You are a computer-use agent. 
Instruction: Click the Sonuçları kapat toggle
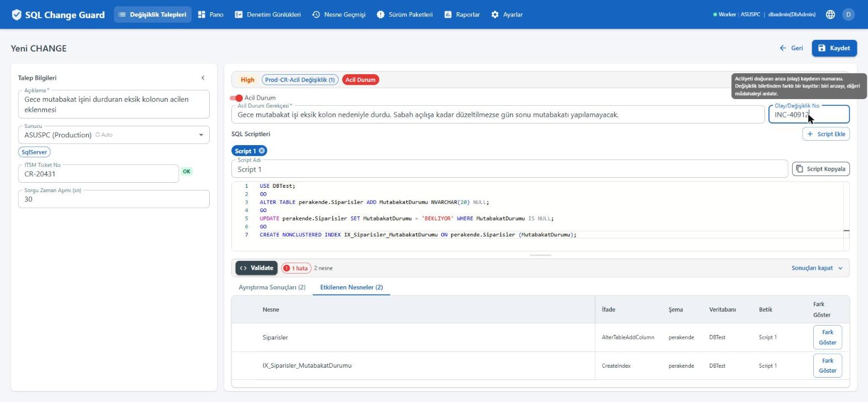point(817,268)
